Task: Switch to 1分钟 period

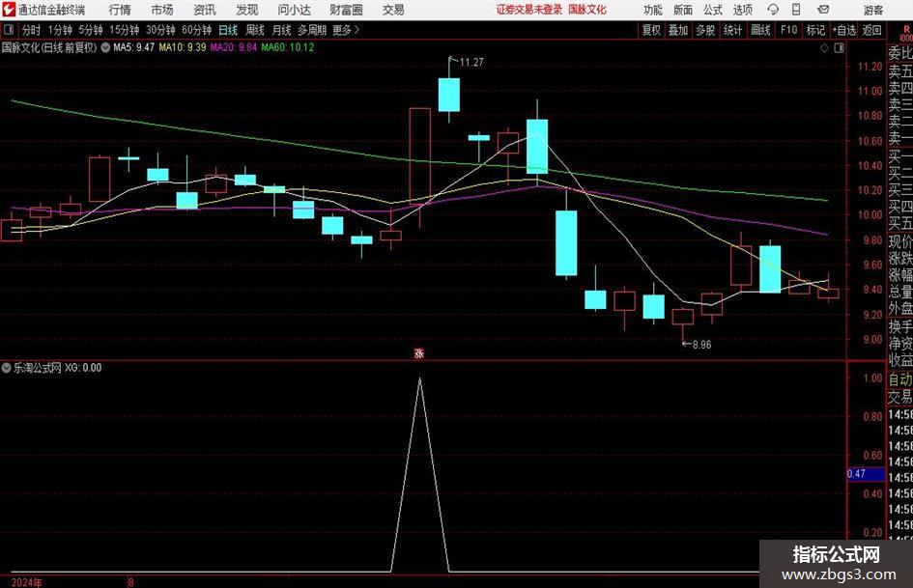Action: coord(60,30)
